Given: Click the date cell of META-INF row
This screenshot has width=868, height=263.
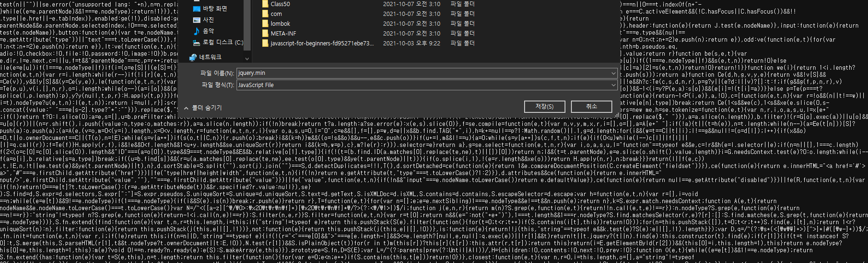Looking at the screenshot, I should click(411, 33).
